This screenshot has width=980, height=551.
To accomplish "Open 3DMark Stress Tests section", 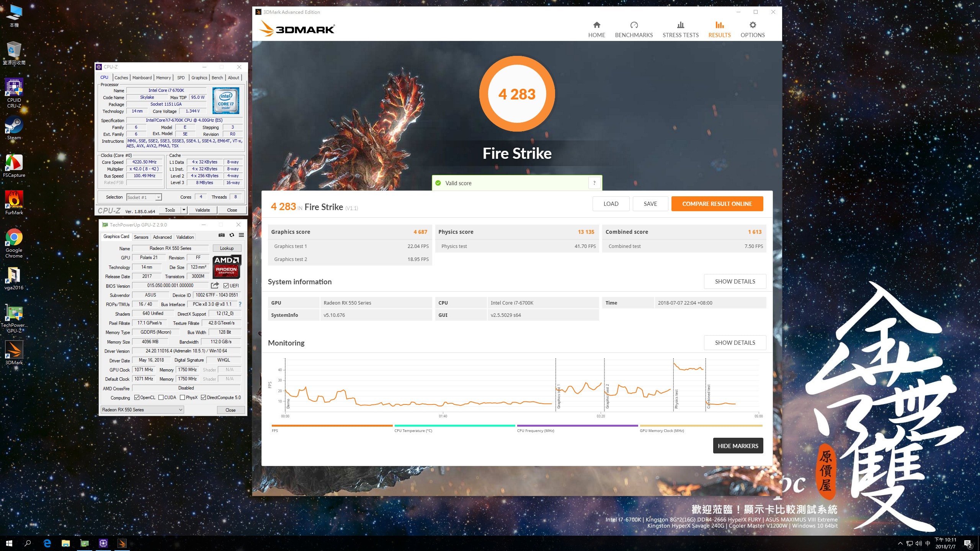I will coord(681,29).
